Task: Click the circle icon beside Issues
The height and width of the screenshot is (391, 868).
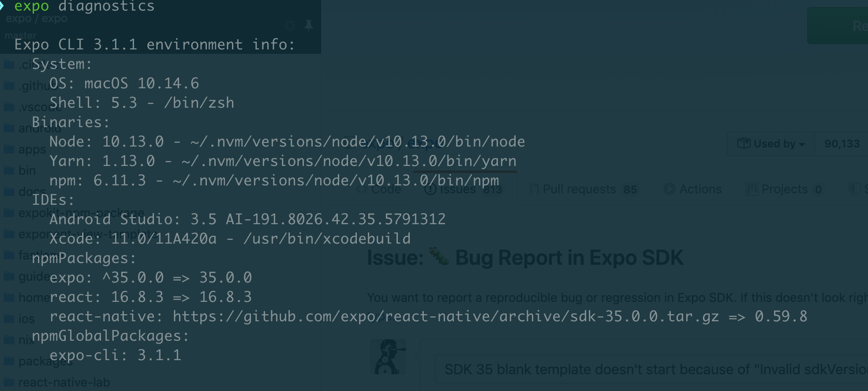Action: click(x=431, y=189)
